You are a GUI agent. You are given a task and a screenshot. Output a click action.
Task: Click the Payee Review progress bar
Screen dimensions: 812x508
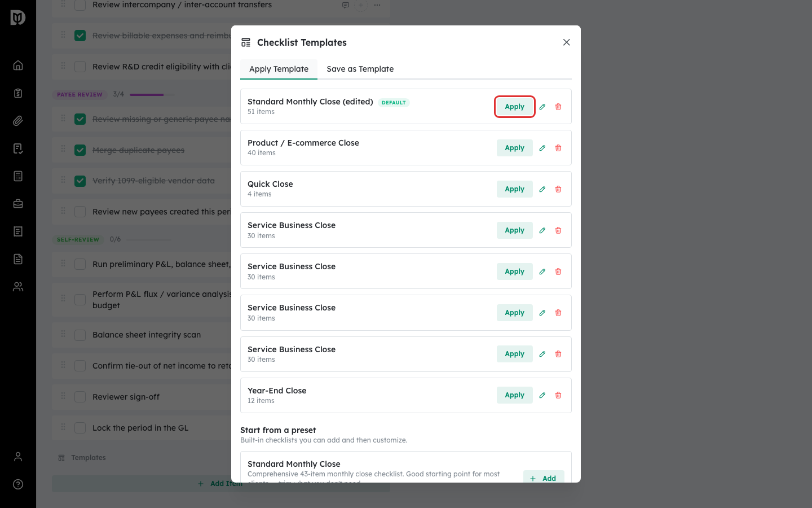[152, 95]
